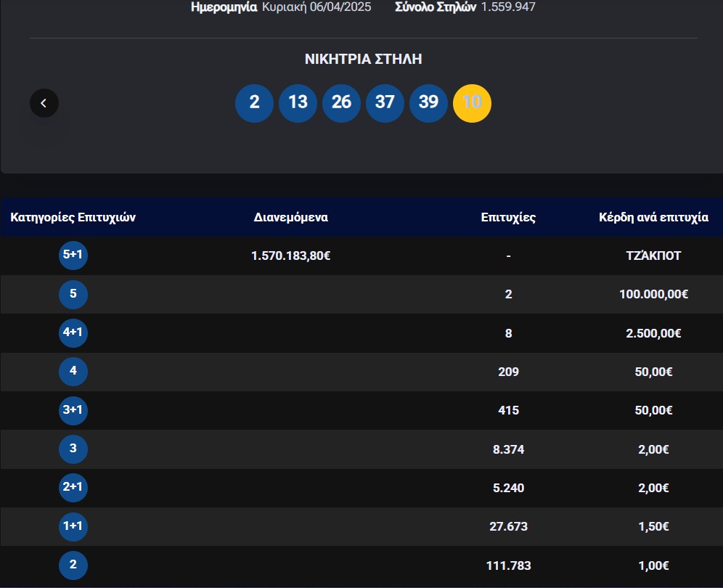This screenshot has height=588, width=723.
Task: Click the draw date Κυριακή 06/04/2025
Action: pyautogui.click(x=316, y=7)
